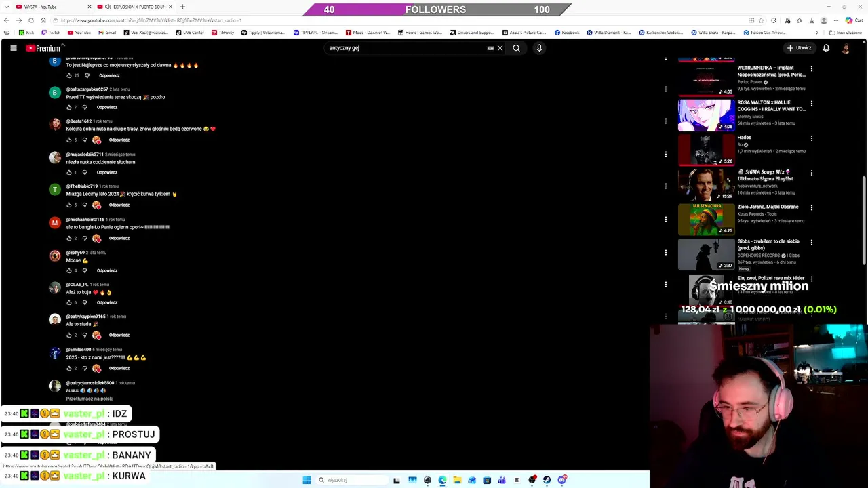
Task: Open @TheDiablo719 channel name link
Action: tap(82, 186)
